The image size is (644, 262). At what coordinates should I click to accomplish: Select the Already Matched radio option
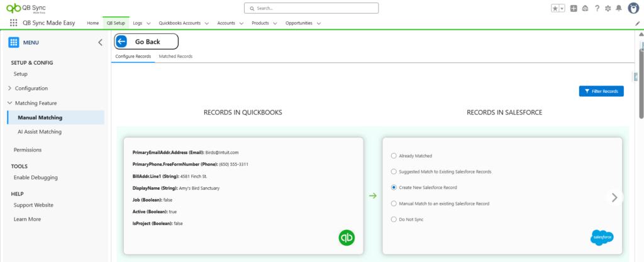394,156
